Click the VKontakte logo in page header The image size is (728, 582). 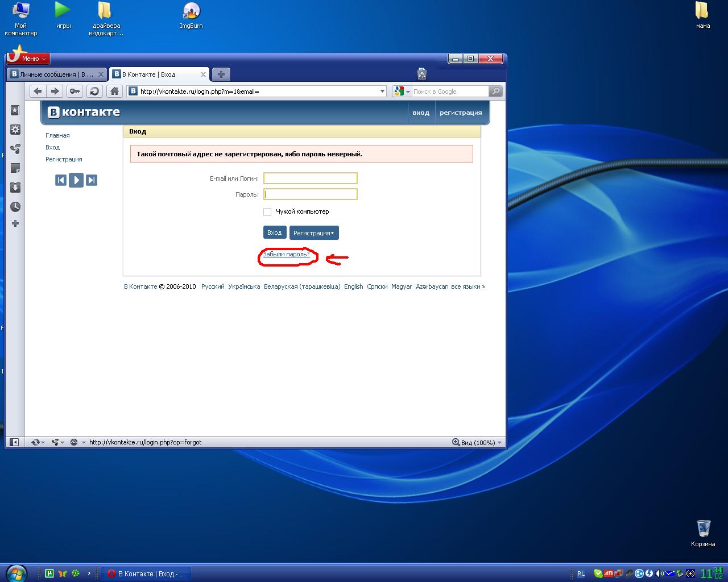click(x=84, y=112)
